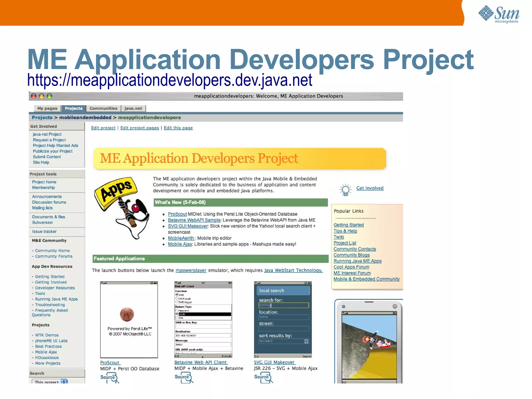This screenshot has height=399, width=532.
Task: Click the Apps Duke mascot image
Action: (x=122, y=208)
